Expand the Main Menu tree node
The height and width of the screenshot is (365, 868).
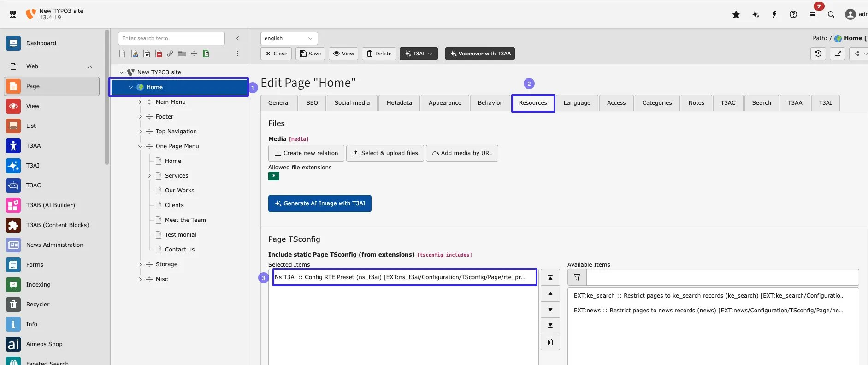[x=140, y=102]
